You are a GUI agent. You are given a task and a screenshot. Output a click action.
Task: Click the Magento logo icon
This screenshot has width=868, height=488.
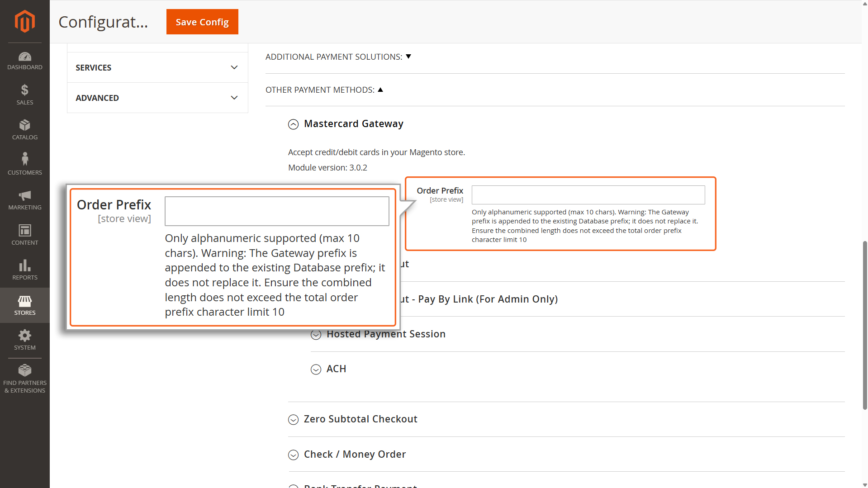24,21
